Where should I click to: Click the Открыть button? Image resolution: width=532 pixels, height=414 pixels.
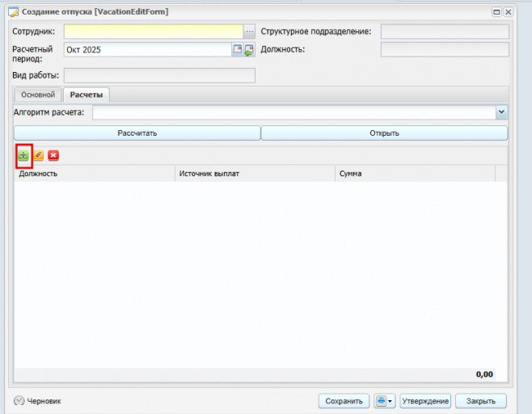[x=384, y=133]
